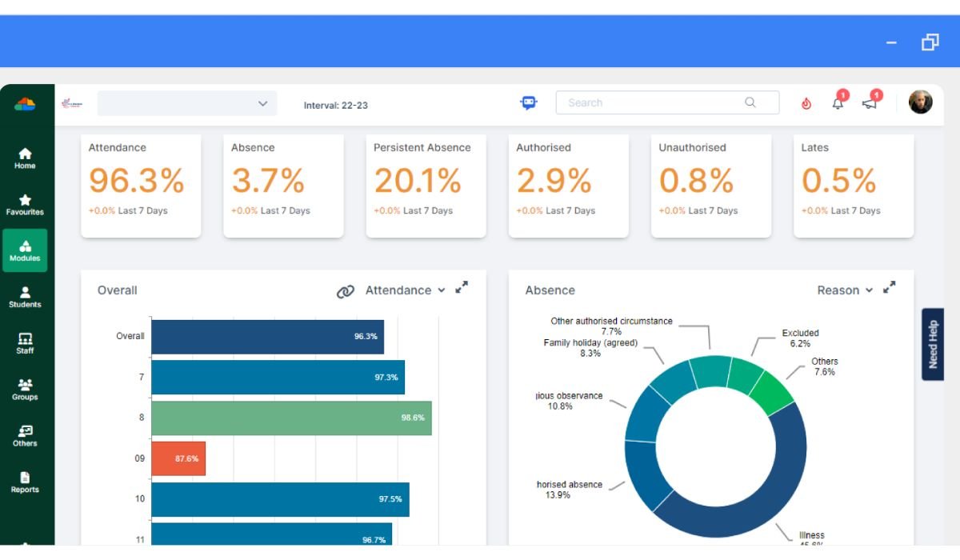
Task: View the Persistent Absence 20.1% card
Action: [426, 186]
